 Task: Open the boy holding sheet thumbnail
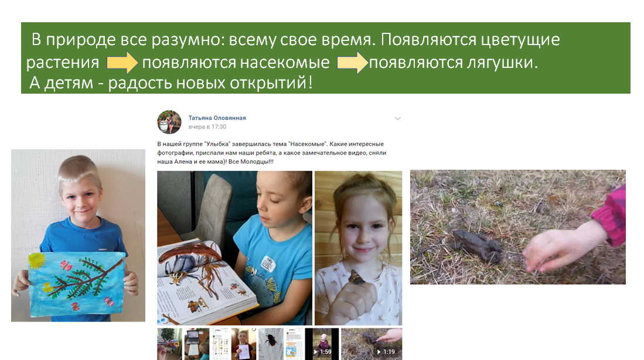pyautogui.click(x=244, y=344)
